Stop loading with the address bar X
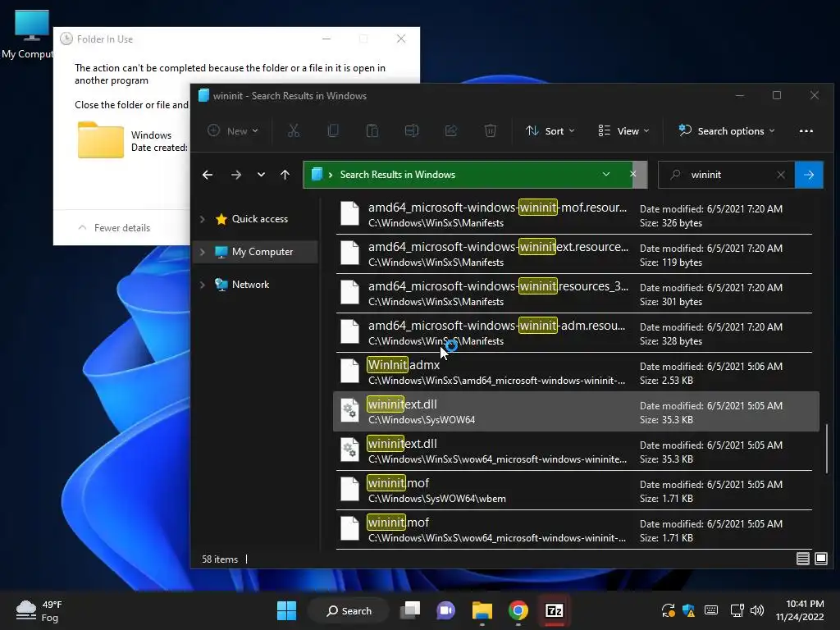 pos(632,174)
